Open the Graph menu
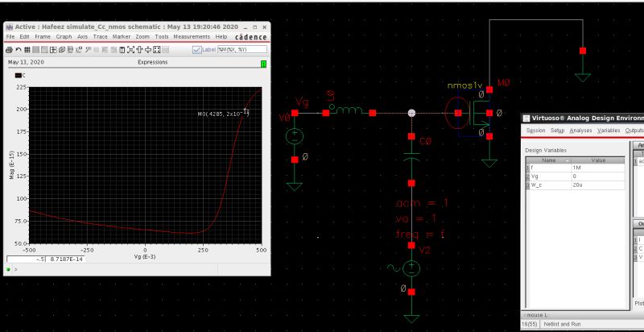The width and height of the screenshot is (644, 332). pos(64,36)
